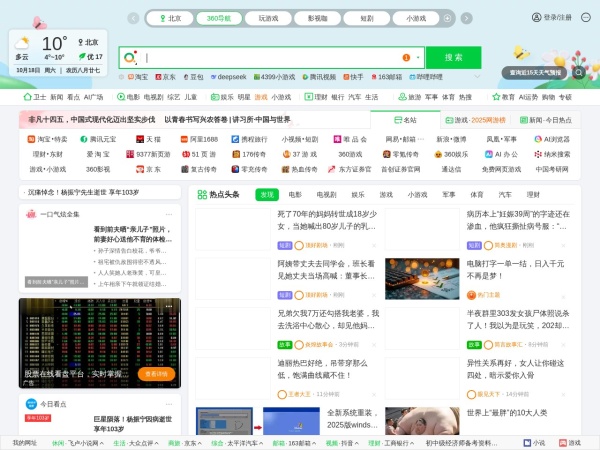Click the 登录/注册 user icon
Screen dimensions: 600x450
[x=536, y=17]
